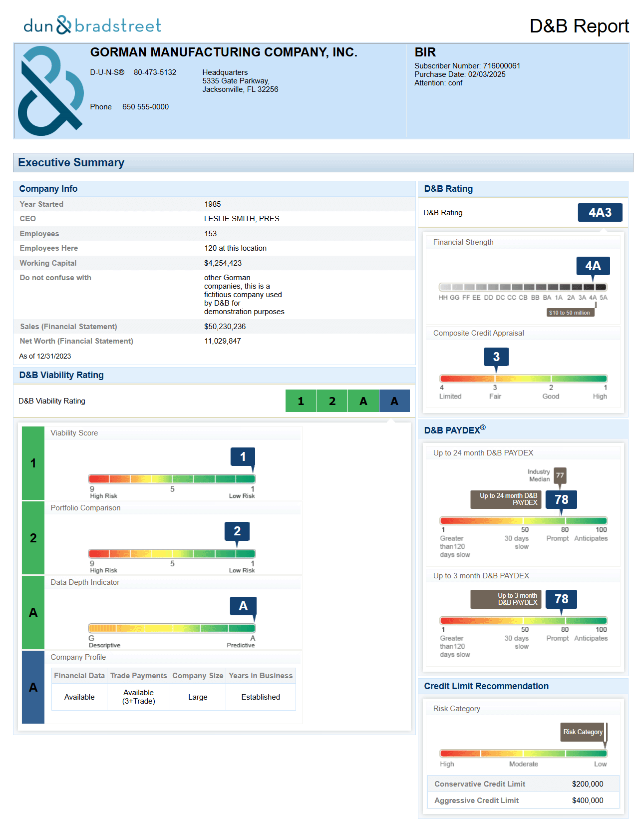
Task: Click the Executive Summary section header
Action: 323,162
